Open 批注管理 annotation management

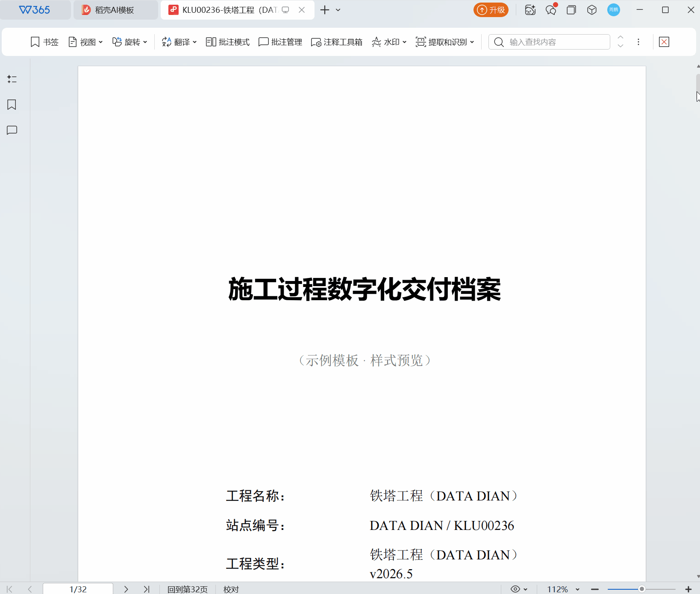click(x=280, y=42)
